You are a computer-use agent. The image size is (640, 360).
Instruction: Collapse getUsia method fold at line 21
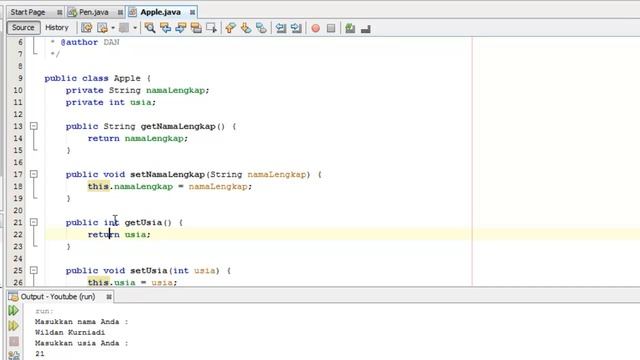[34, 222]
